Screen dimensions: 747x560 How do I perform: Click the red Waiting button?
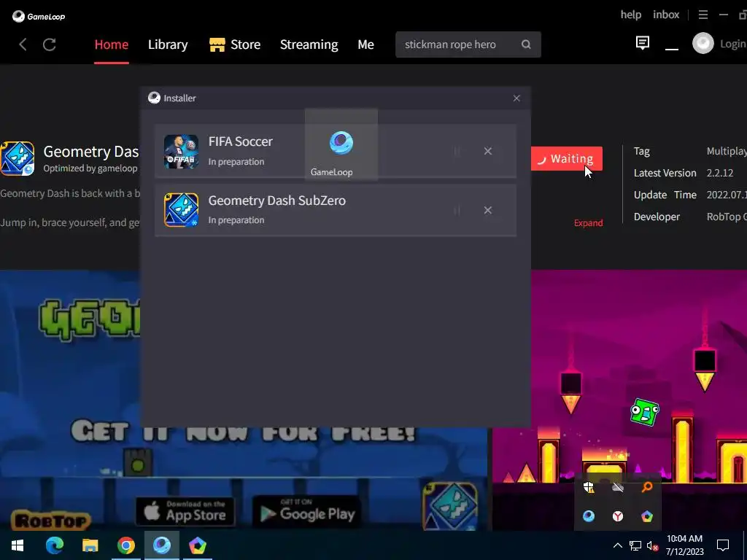point(566,158)
